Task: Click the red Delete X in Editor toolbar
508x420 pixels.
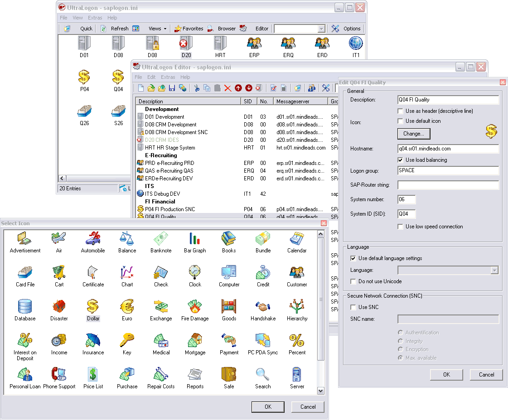Action: click(228, 88)
